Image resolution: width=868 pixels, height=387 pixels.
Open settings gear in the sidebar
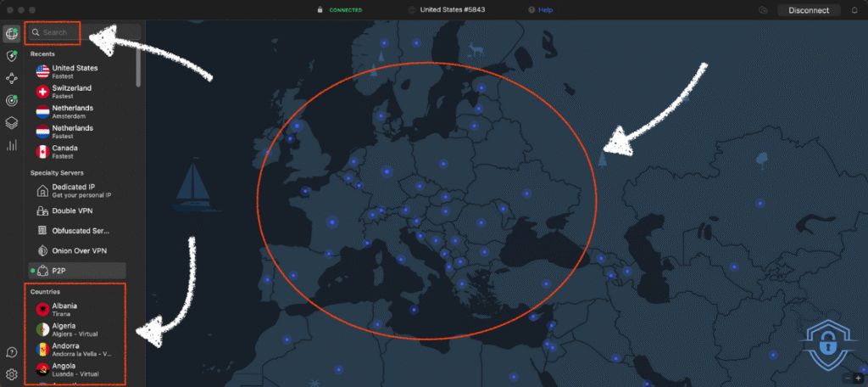pyautogui.click(x=12, y=374)
